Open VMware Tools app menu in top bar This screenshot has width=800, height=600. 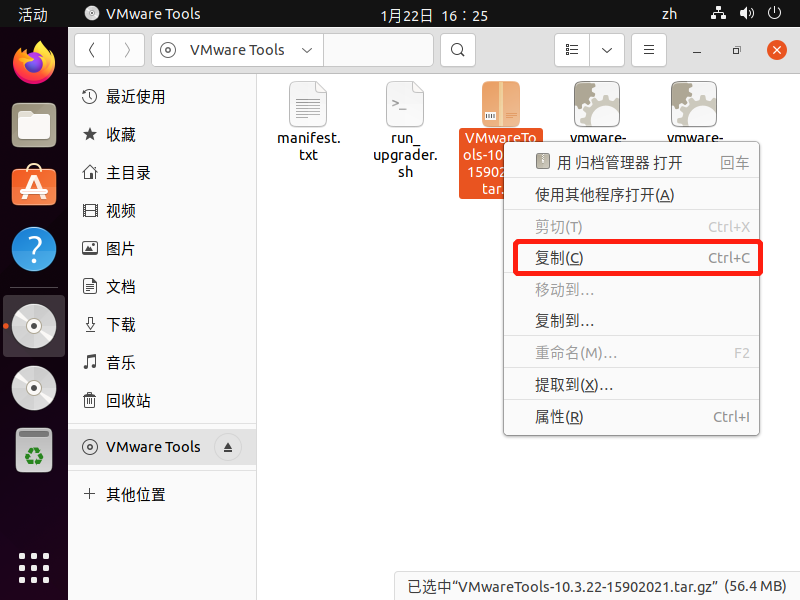(142, 14)
